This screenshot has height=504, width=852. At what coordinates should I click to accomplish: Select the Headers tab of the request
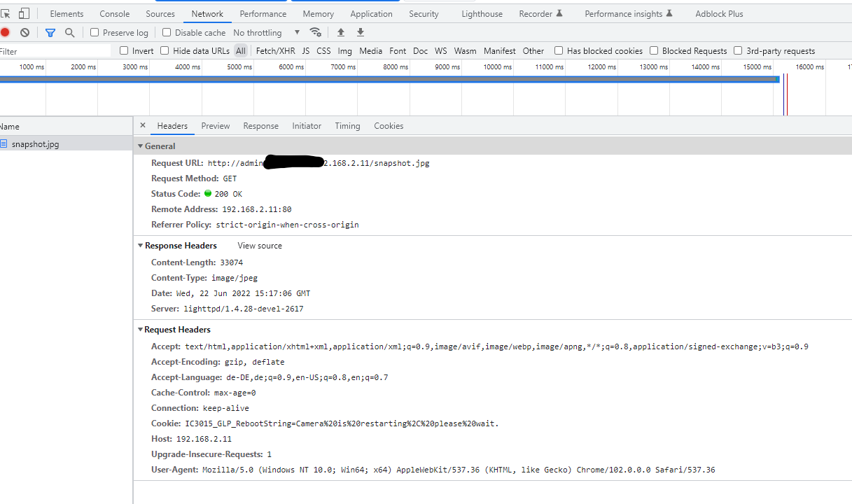[172, 126]
